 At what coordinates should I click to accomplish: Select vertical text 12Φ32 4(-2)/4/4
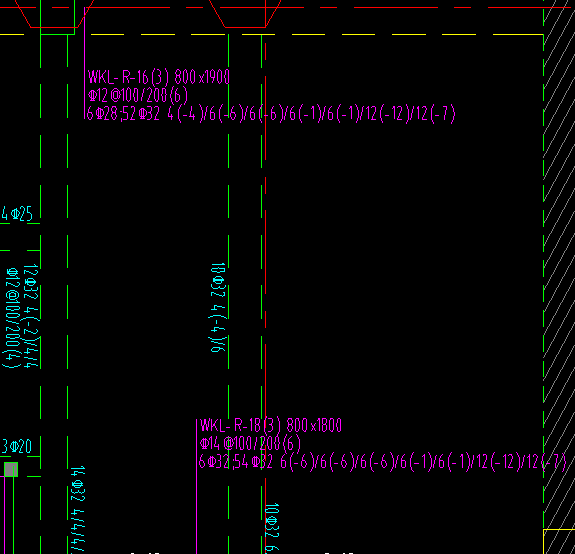[x=31, y=316]
